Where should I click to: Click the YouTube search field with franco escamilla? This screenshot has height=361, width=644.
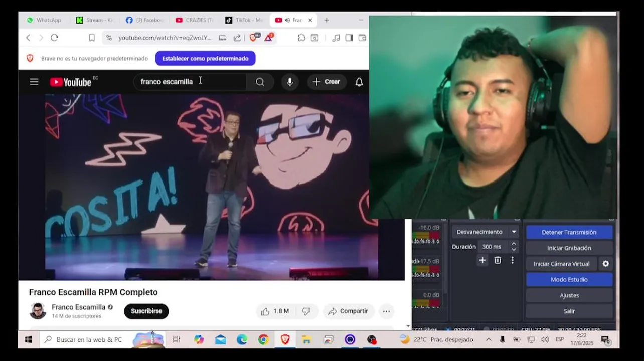(190, 82)
